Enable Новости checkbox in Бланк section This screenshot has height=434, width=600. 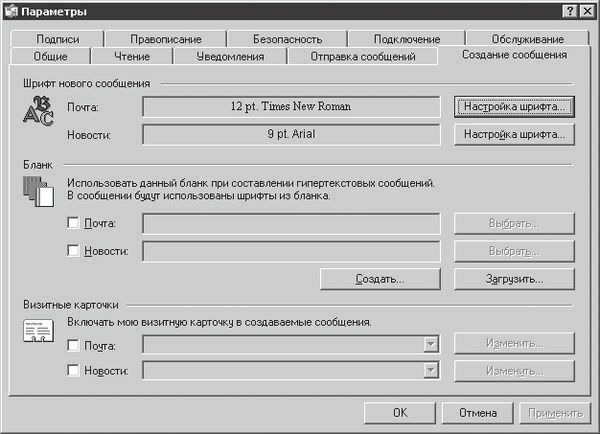tap(73, 250)
